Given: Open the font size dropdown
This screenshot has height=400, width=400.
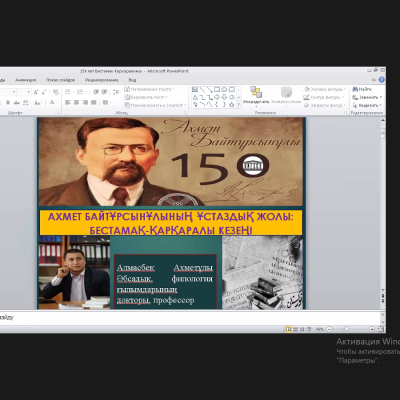Looking at the screenshot, I should click(x=29, y=92).
